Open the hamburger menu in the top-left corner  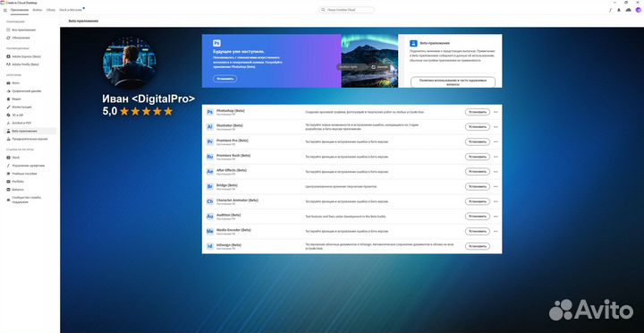(5, 10)
